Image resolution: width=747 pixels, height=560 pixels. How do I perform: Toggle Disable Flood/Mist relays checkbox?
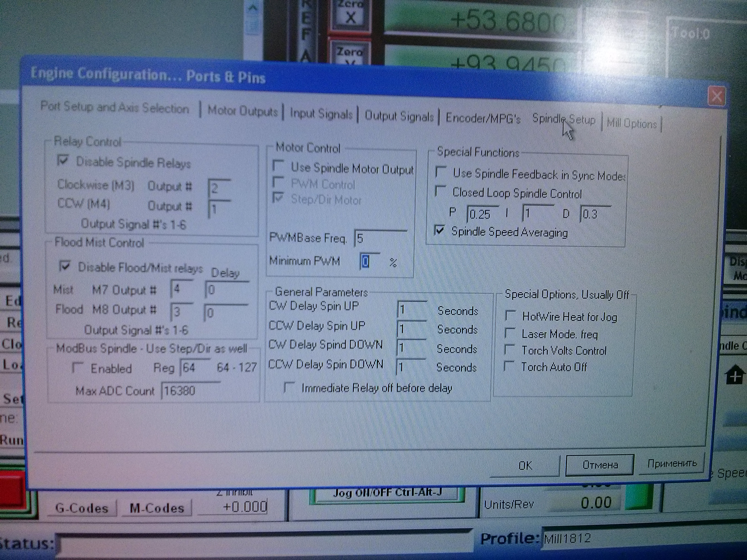(65, 266)
